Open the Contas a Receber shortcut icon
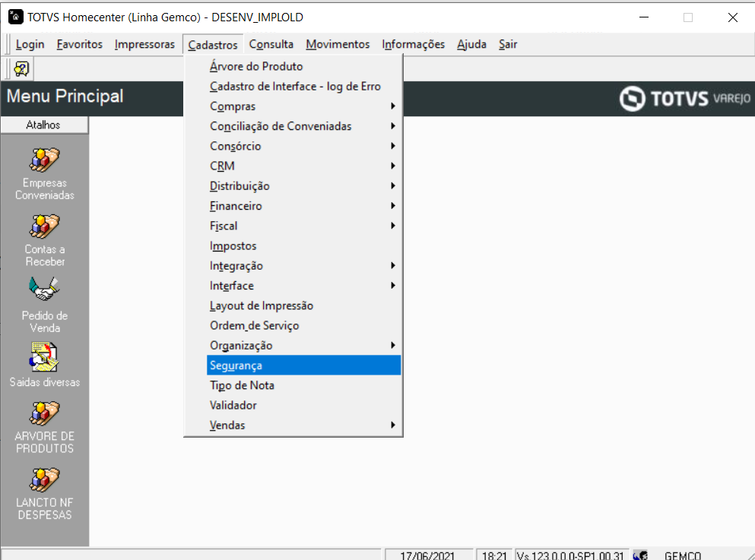755x560 pixels. point(44,226)
